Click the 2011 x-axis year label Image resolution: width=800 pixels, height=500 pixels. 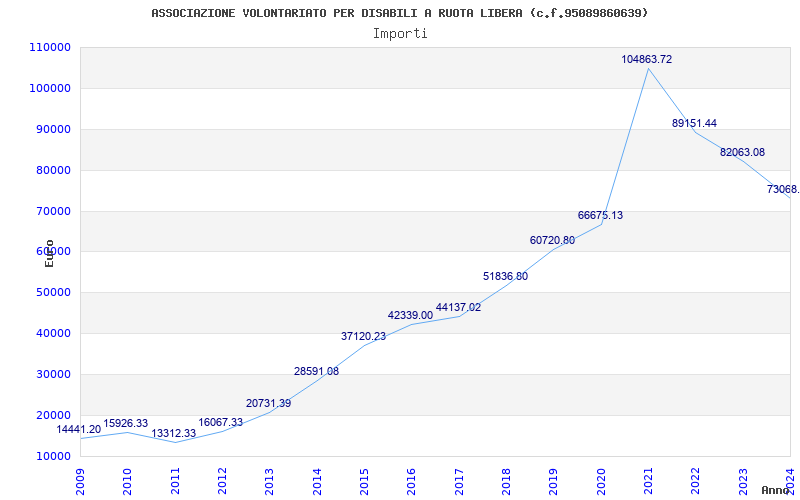coord(175,482)
